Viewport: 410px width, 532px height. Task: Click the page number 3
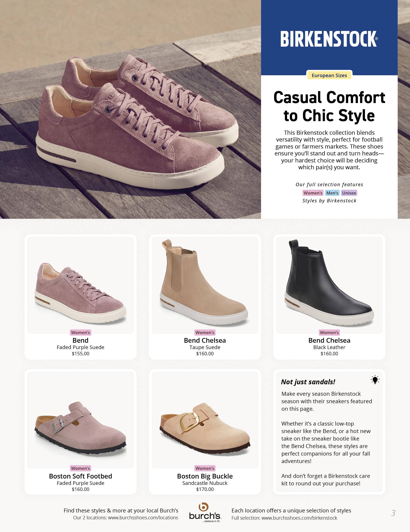(393, 513)
